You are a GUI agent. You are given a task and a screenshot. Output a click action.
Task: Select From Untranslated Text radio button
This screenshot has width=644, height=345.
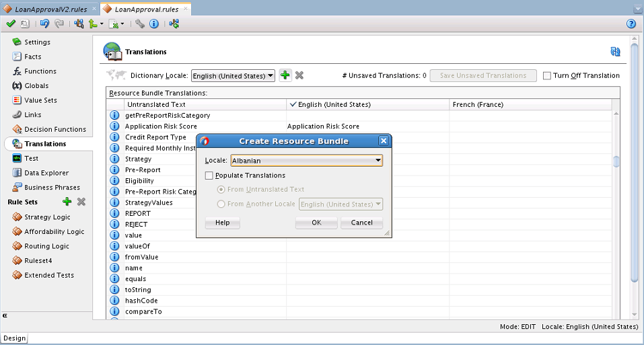point(221,190)
